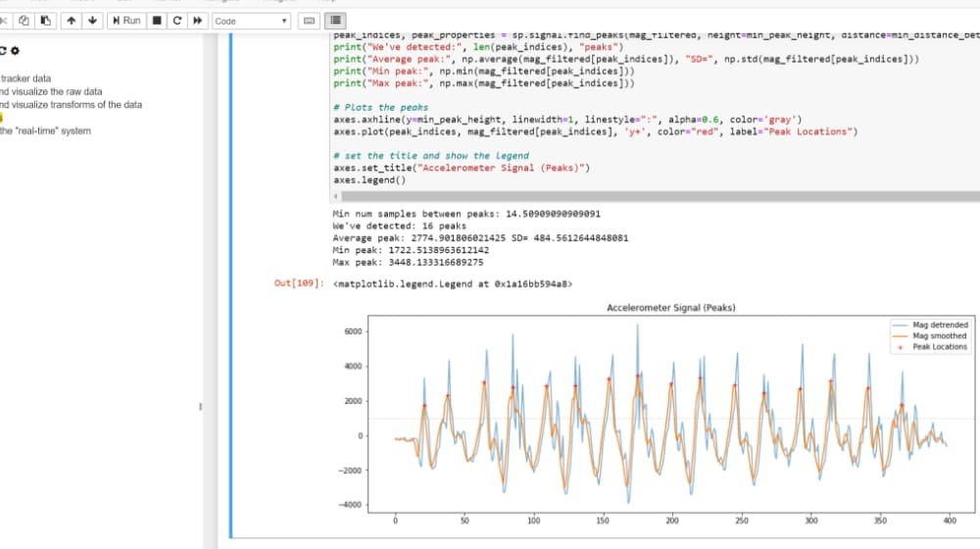Refresh the table of contents sidebar
Screen dimensions: 980x549
[3, 51]
